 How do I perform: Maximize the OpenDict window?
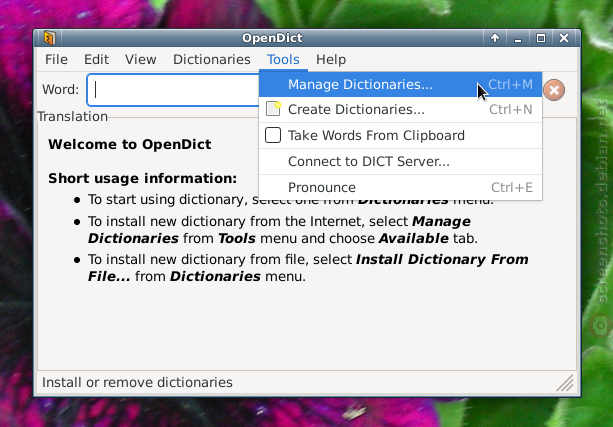pyautogui.click(x=541, y=38)
